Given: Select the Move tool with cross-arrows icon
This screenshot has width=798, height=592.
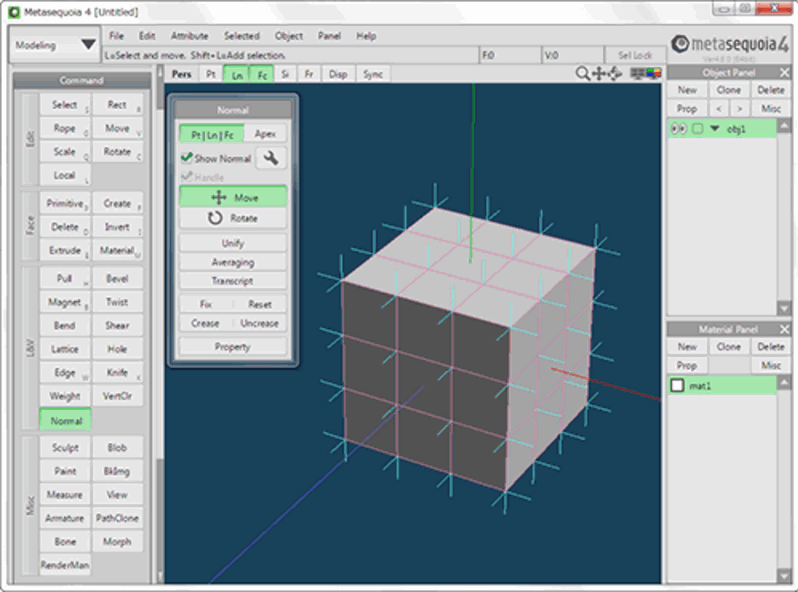Looking at the screenshot, I should pos(233,197).
